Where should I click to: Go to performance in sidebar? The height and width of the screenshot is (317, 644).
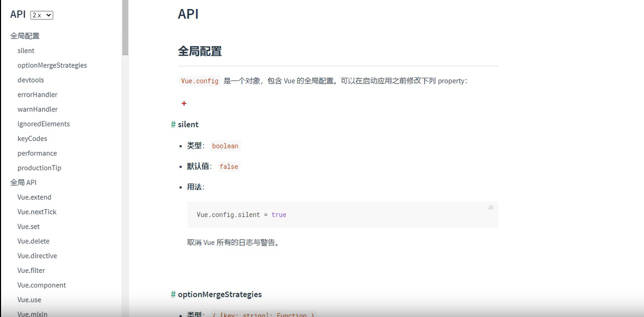pyautogui.click(x=37, y=154)
